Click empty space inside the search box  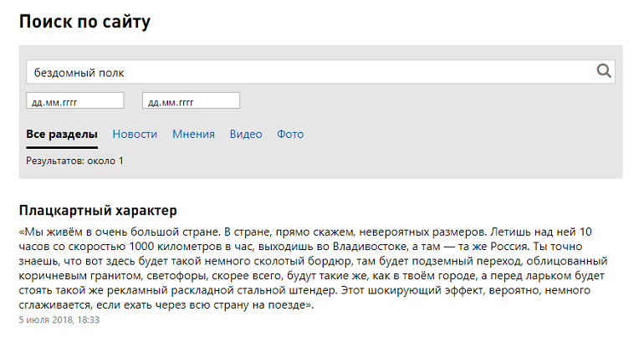[351, 73]
